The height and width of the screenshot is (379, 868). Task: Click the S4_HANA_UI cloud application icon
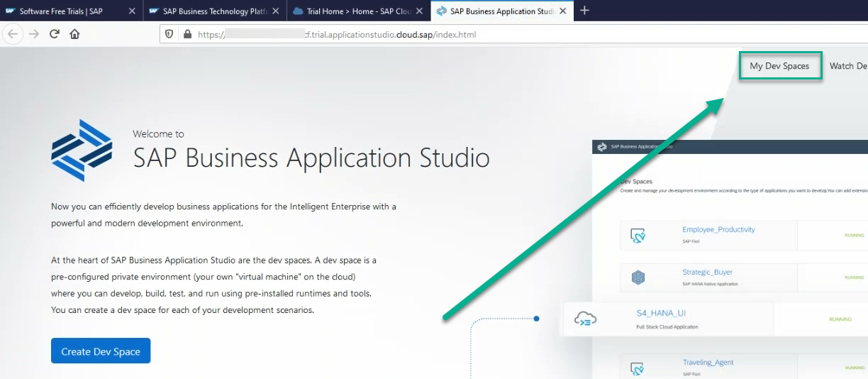[585, 319]
